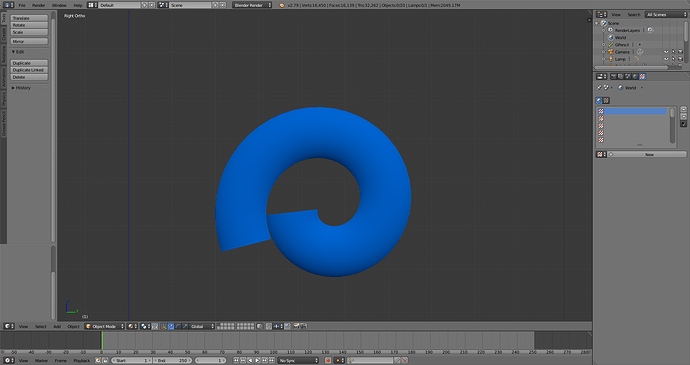Screen dimensions: 690x365
Task: Open the scene browse icon
Action: [x=163, y=5]
